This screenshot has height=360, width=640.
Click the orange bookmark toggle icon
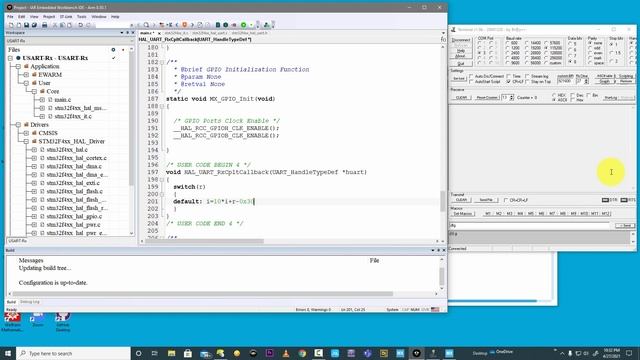click(x=184, y=25)
